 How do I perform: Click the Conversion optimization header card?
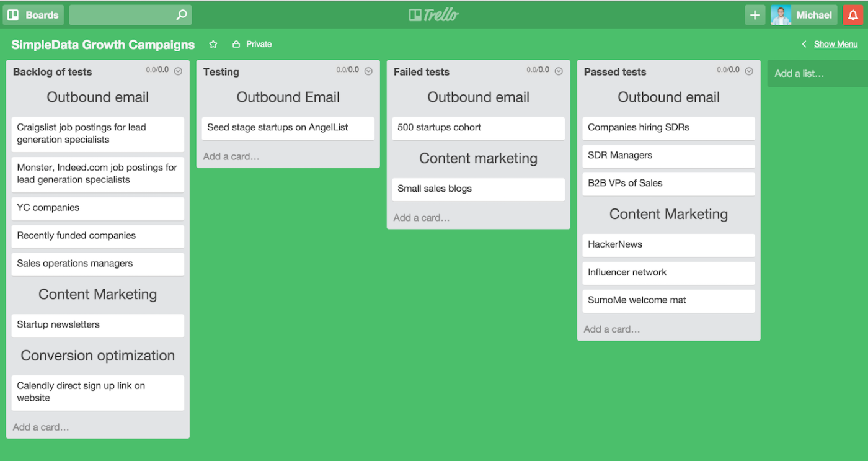tap(98, 356)
